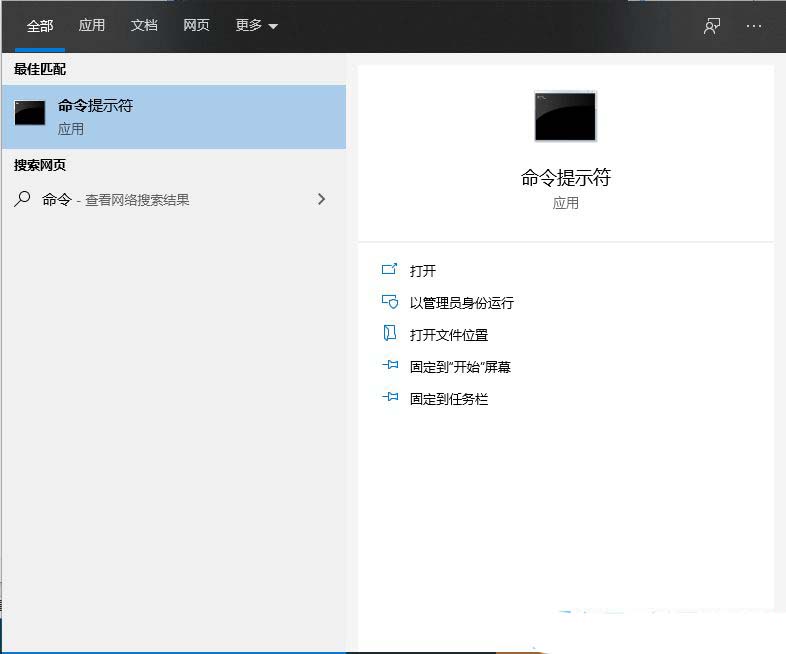Click the 命令提示符 title in preview pane
This screenshot has height=654, width=786.
[x=565, y=178]
